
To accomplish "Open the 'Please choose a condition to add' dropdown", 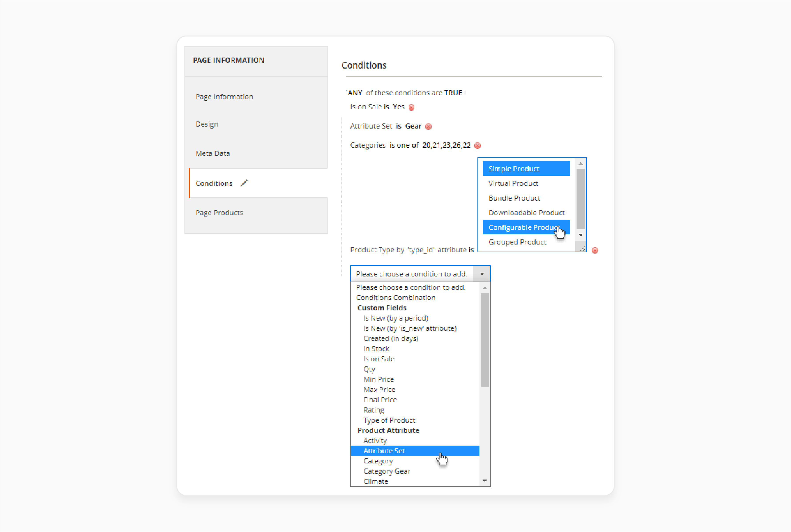I will pyautogui.click(x=420, y=274).
